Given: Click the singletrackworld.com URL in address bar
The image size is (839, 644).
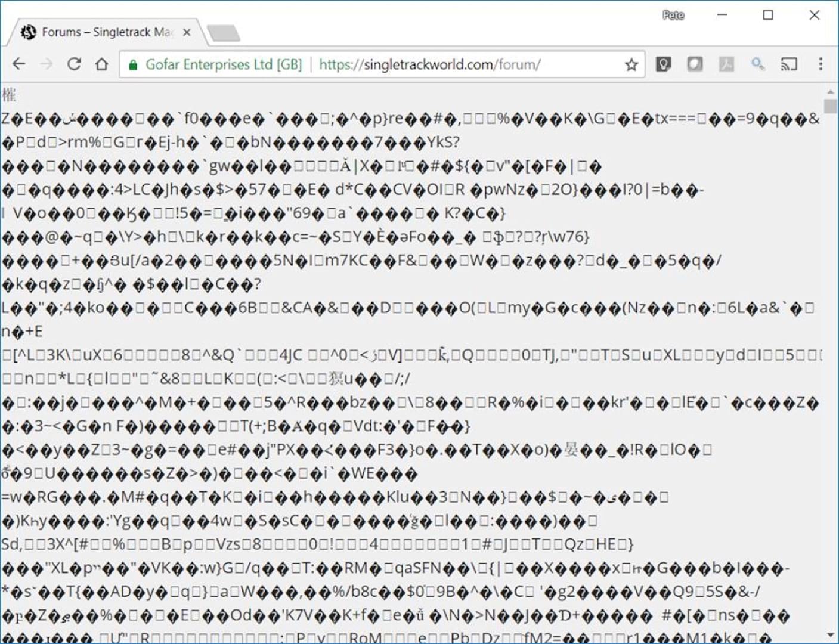Looking at the screenshot, I should pyautogui.click(x=429, y=64).
